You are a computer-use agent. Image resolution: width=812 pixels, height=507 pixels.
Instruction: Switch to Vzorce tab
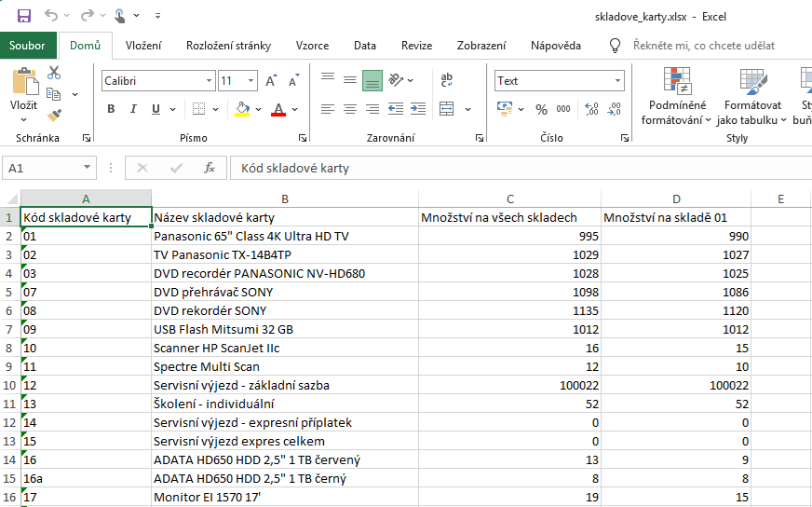312,46
